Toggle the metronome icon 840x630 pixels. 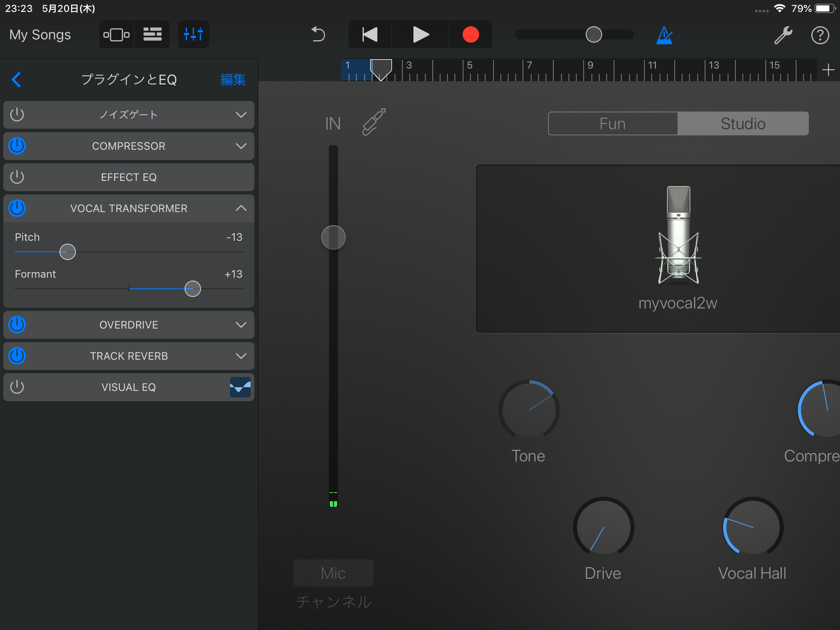coord(664,35)
